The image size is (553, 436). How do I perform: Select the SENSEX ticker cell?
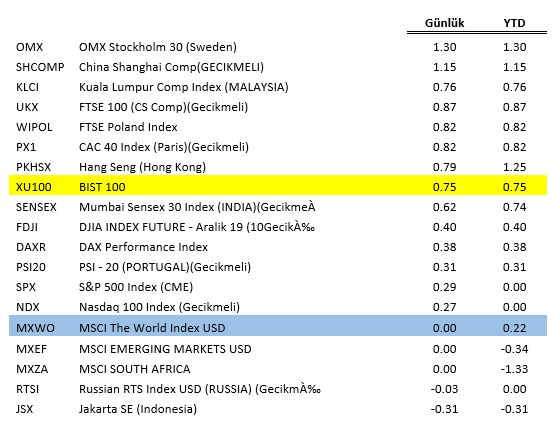tap(36, 207)
